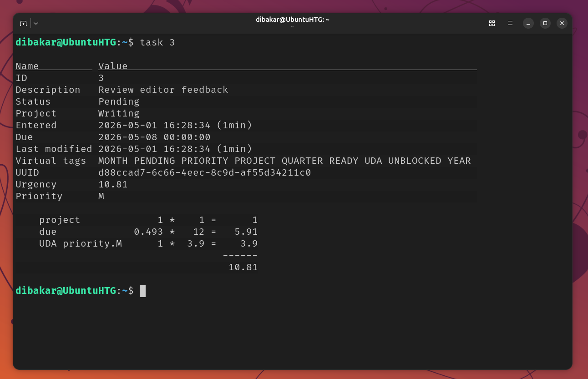This screenshot has height=379, width=588.
Task: Click the 'Writing' project value
Action: [x=119, y=113]
